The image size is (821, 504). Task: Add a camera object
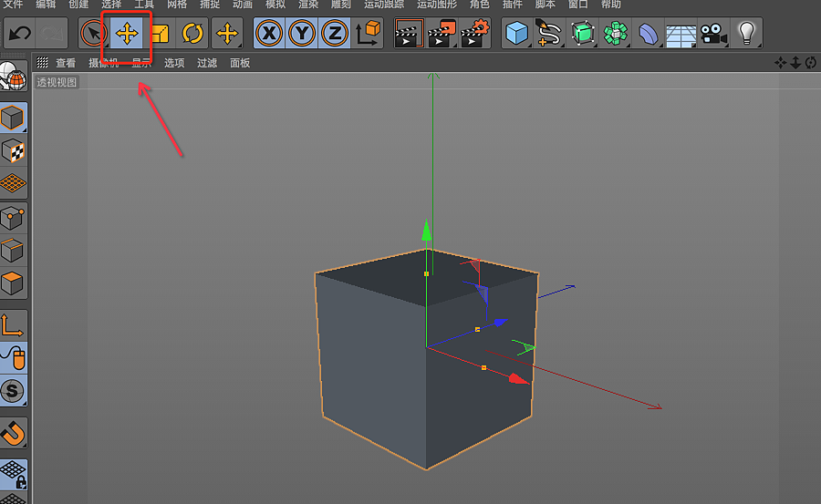713,34
